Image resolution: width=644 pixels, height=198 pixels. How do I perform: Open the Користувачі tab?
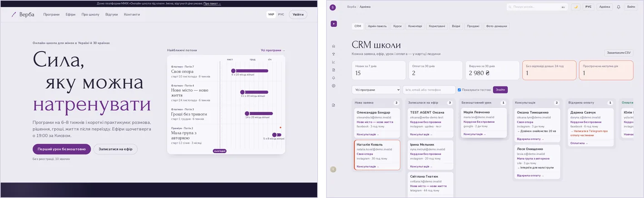click(x=437, y=26)
